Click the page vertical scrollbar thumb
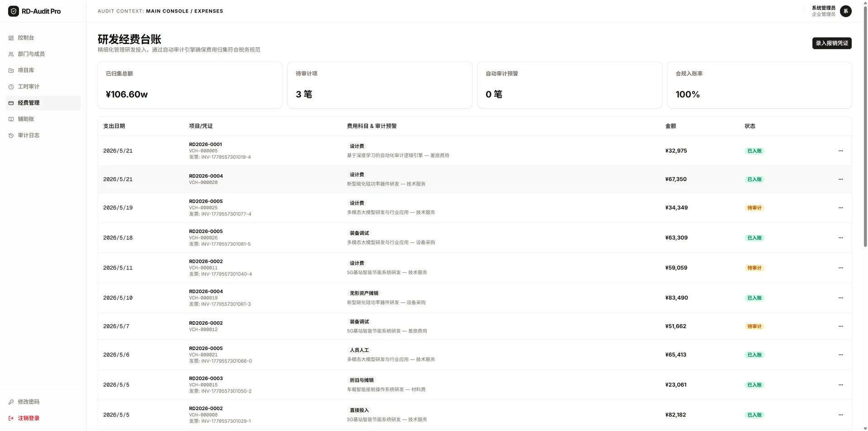This screenshot has height=431, width=868. tap(865, 126)
